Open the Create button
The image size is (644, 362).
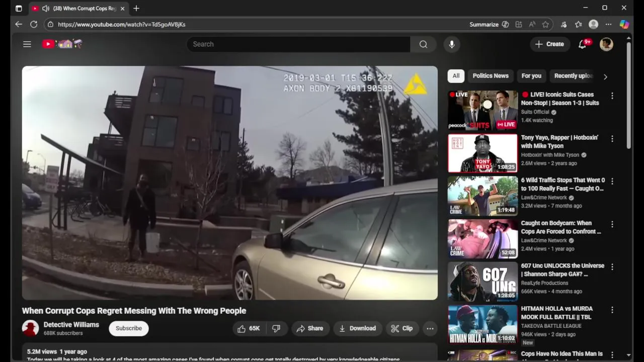pos(549,44)
